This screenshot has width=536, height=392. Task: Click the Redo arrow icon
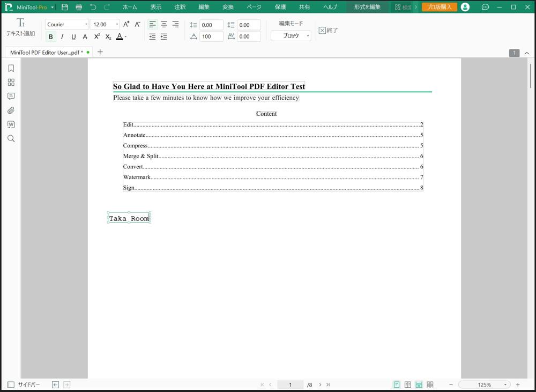(x=107, y=7)
